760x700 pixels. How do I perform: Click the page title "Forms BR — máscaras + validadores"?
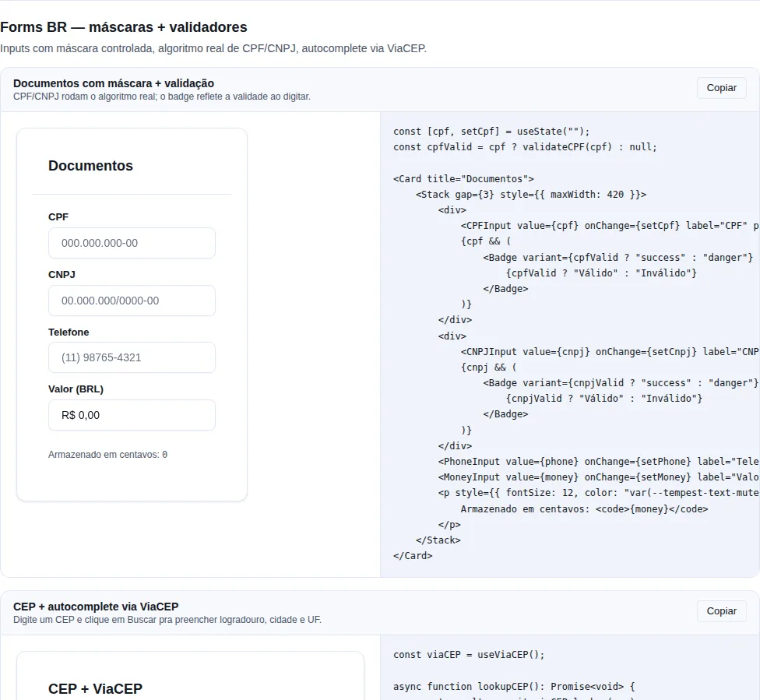click(124, 27)
